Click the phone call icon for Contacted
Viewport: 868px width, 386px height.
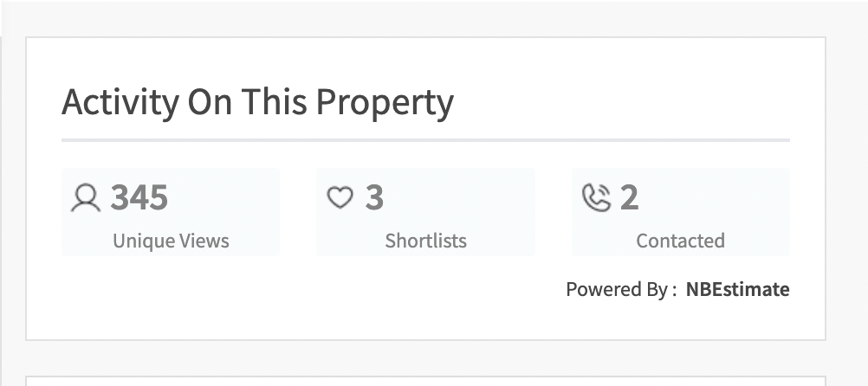[597, 198]
